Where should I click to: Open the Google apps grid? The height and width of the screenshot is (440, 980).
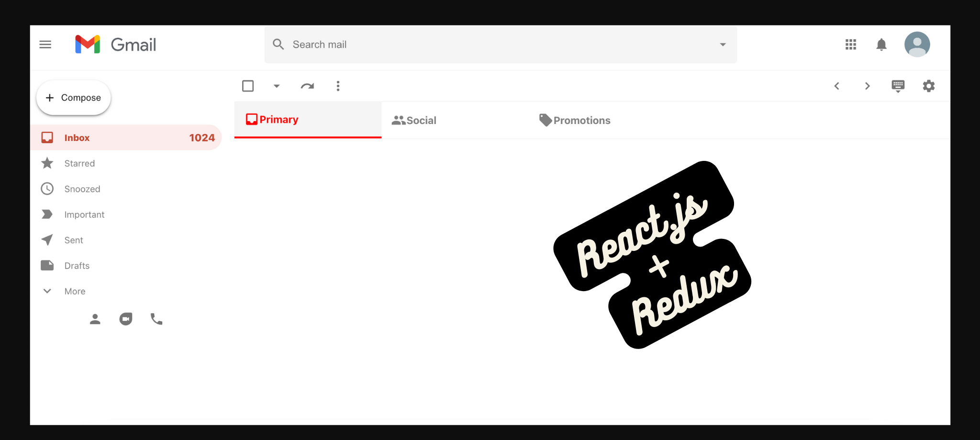tap(850, 44)
